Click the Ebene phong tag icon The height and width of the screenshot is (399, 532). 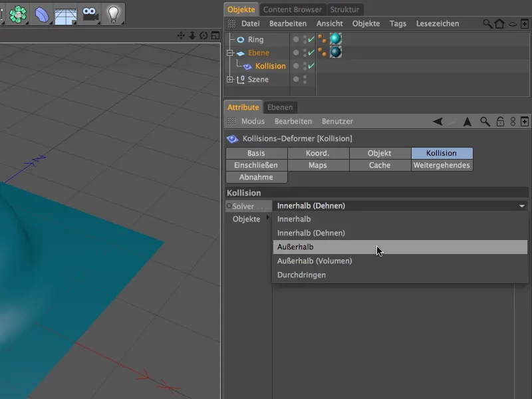click(323, 52)
